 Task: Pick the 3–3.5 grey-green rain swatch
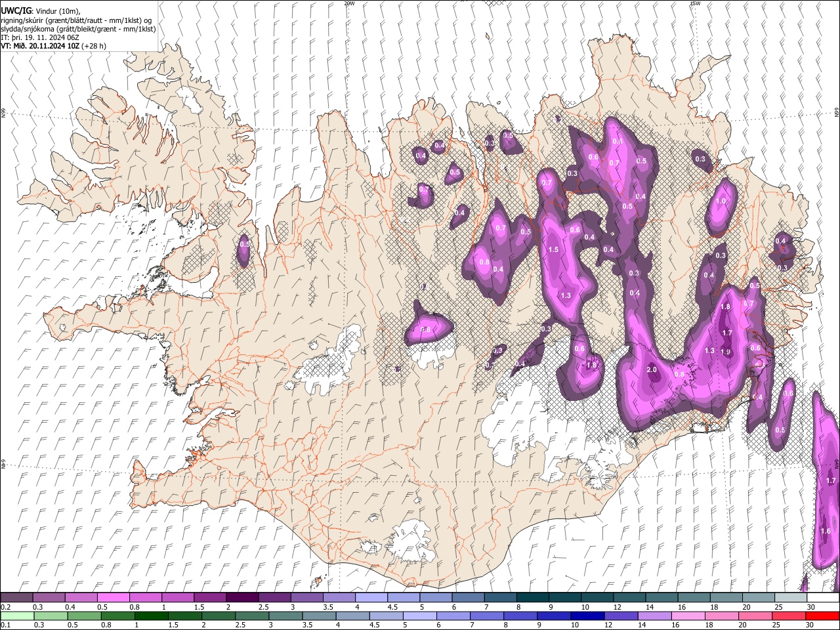(x=285, y=616)
